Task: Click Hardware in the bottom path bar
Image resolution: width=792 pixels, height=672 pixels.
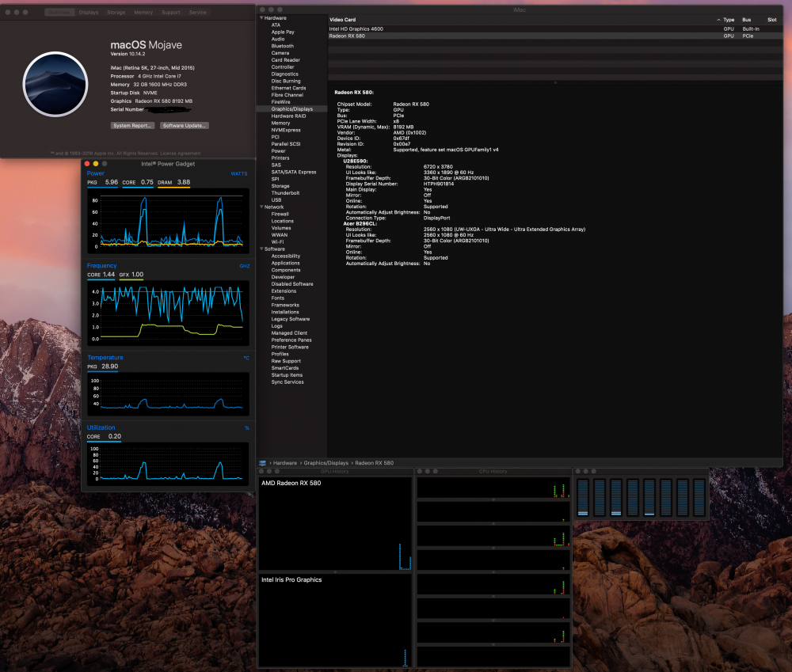Action: click(285, 463)
